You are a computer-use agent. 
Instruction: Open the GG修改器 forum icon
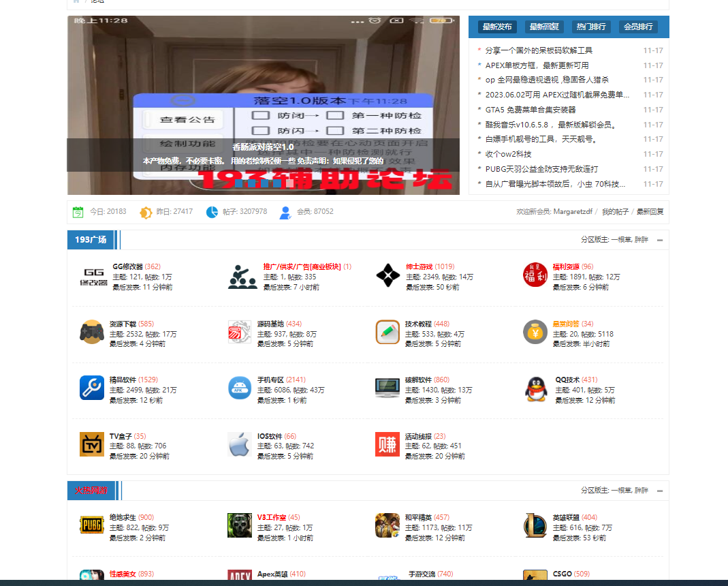click(94, 277)
